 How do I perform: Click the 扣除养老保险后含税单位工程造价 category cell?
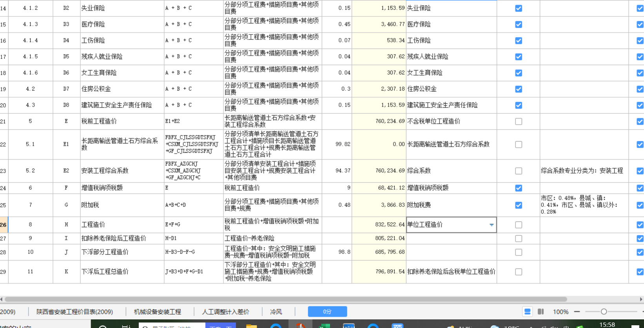point(452,272)
